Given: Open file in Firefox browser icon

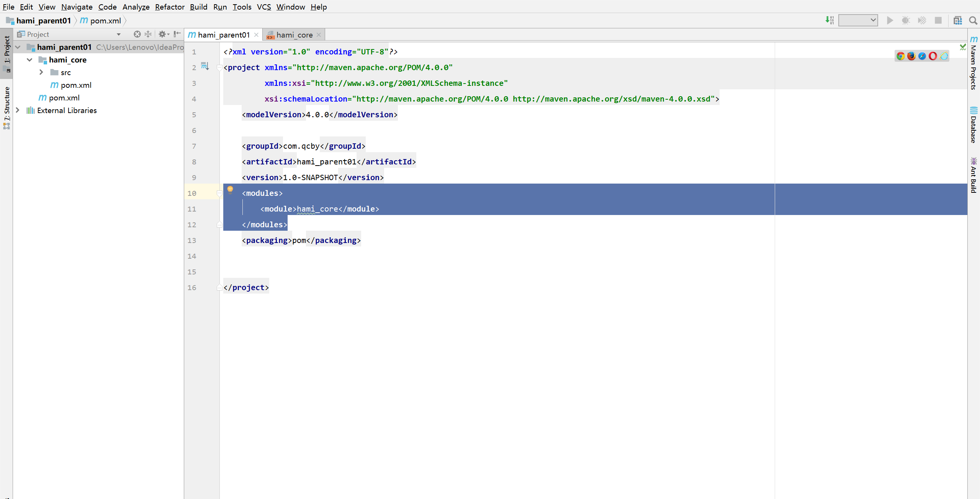Looking at the screenshot, I should (x=911, y=56).
